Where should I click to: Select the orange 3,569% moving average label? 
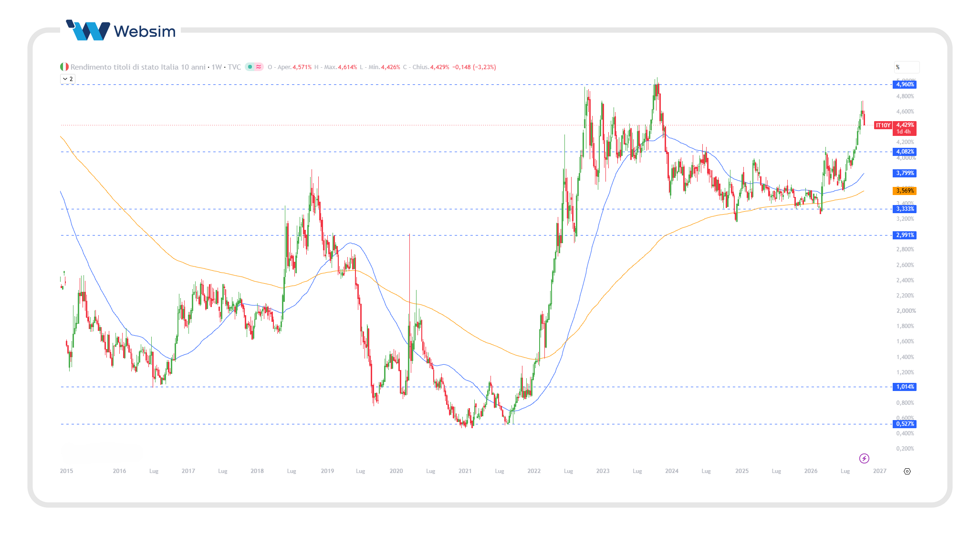pos(905,191)
